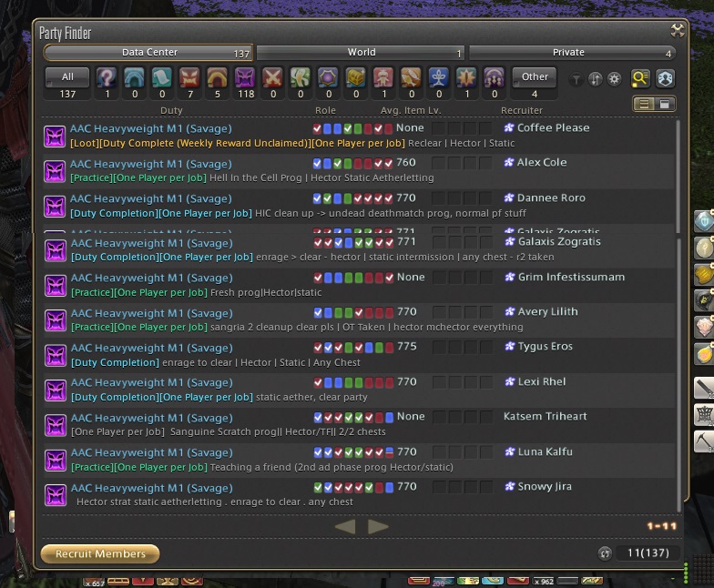The image size is (714, 588).
Task: Select recruiter Tygus Eros
Action: (x=545, y=346)
